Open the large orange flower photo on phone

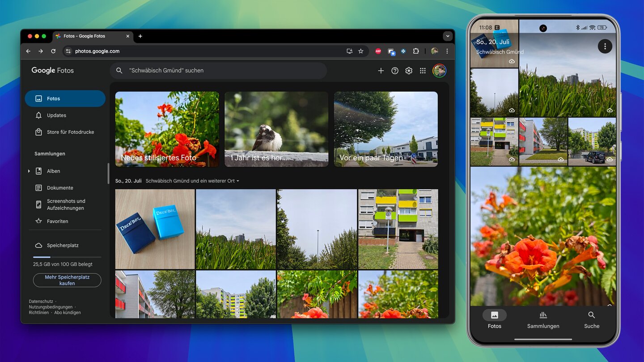543,236
